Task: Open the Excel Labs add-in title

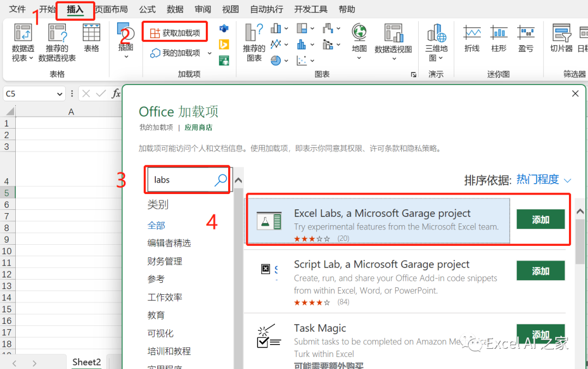Action: (x=382, y=213)
